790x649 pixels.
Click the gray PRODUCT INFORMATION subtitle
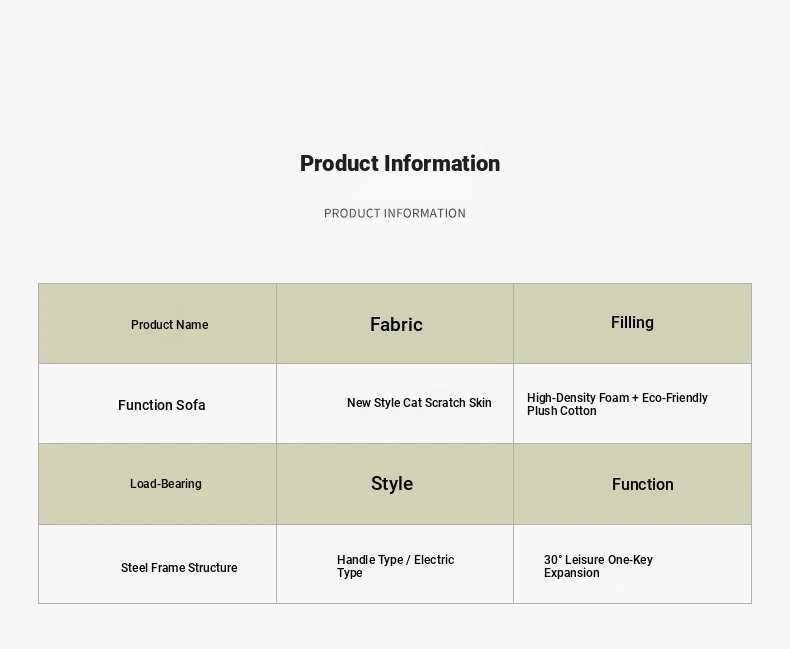coord(394,213)
